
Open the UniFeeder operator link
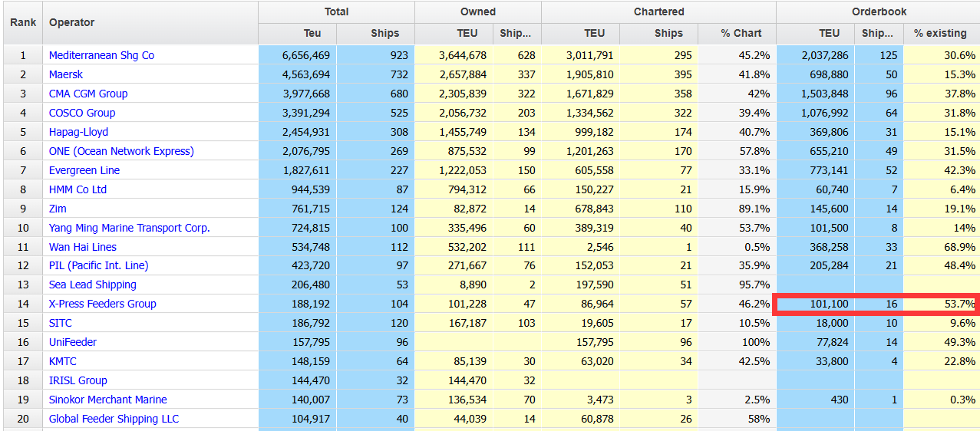point(73,342)
